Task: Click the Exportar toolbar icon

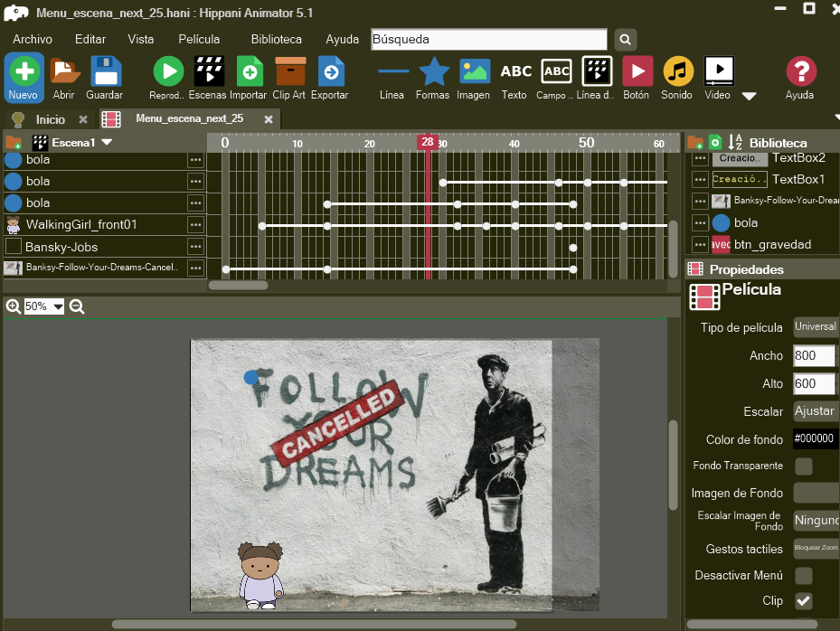Action: tap(330, 78)
